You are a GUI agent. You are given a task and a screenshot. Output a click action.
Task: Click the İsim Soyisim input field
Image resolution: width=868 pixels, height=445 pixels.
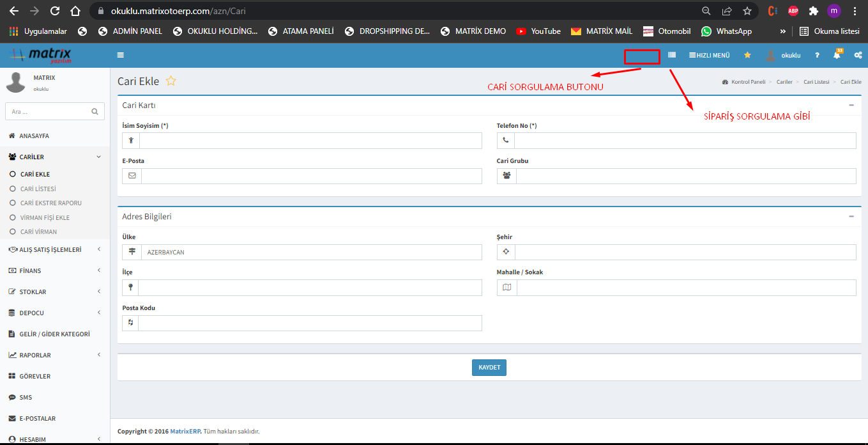click(310, 141)
